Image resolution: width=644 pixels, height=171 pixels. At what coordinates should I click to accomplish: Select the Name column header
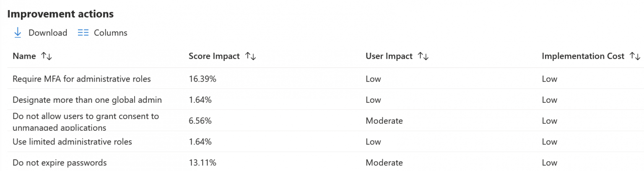24,56
